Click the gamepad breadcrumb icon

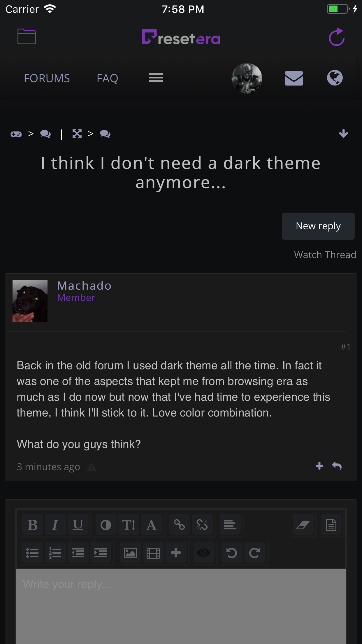16,134
